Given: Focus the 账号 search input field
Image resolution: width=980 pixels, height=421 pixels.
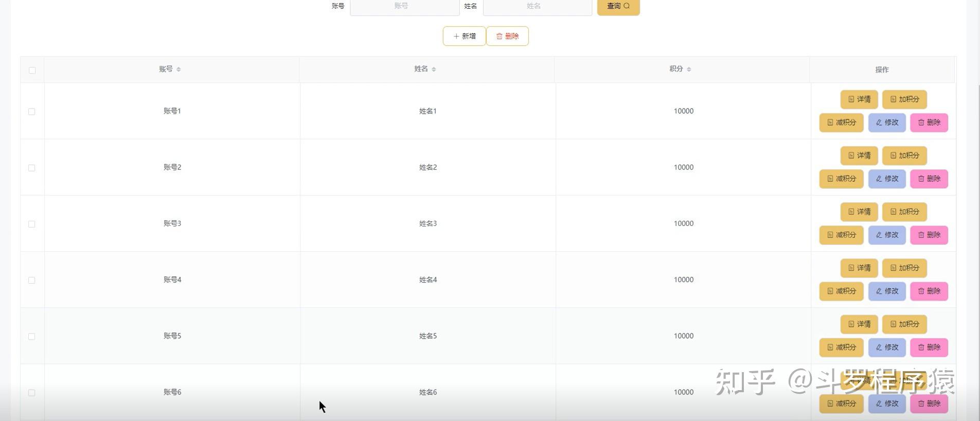Looking at the screenshot, I should 405,7.
